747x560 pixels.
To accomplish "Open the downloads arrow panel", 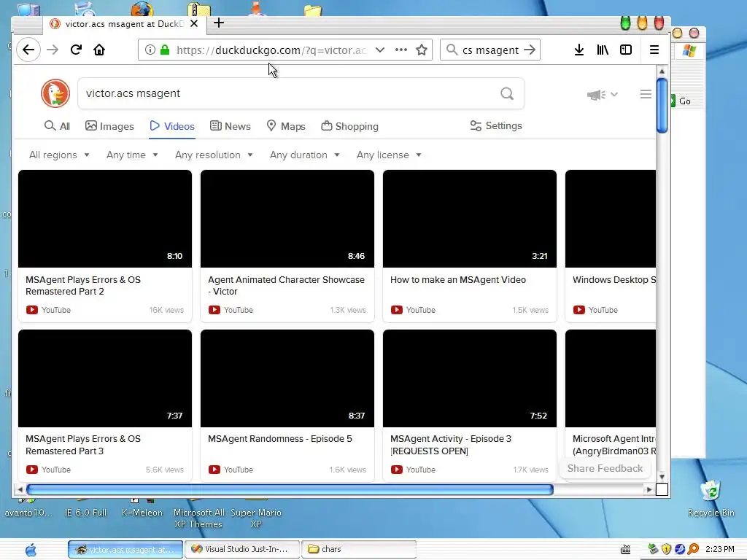I will [578, 50].
